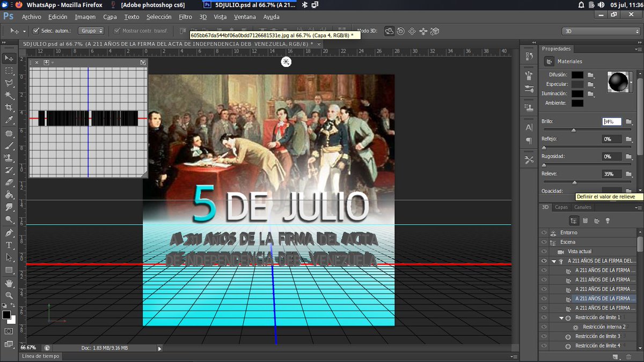Click the Relieve slider handle
Viewport: 644px width, 362px height.
click(575, 182)
